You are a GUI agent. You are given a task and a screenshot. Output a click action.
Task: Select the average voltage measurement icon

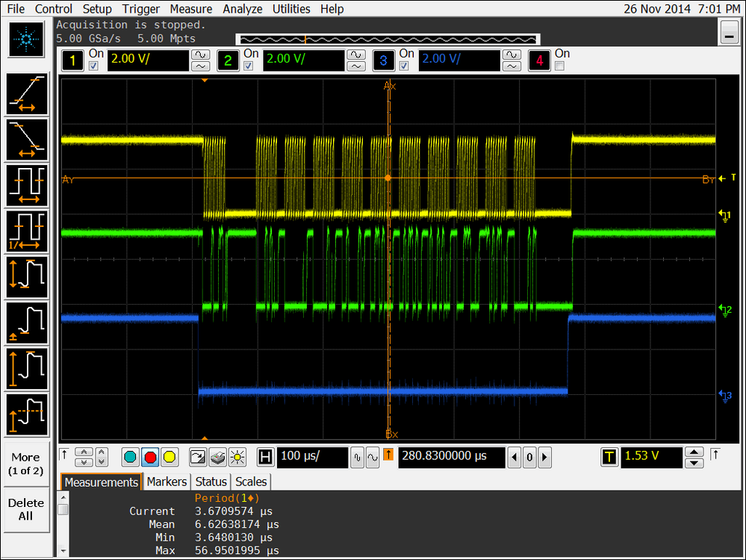point(26,414)
